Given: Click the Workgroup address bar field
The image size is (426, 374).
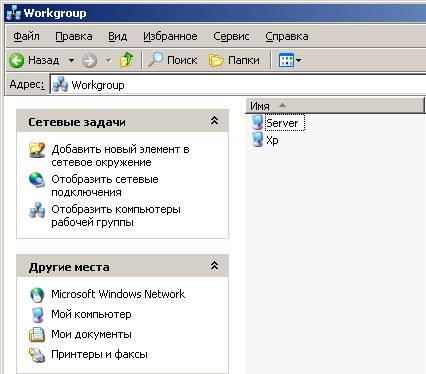Looking at the screenshot, I should point(238,85).
